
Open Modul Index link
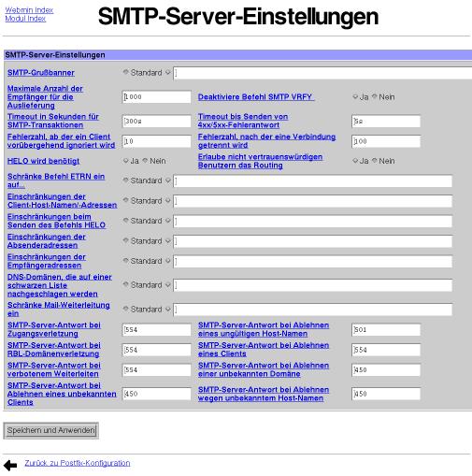coord(25,19)
